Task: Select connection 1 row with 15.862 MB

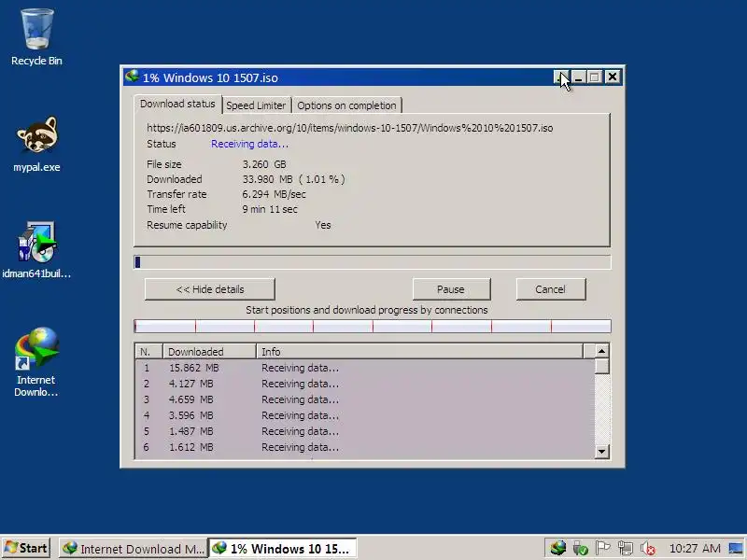Action: 364,368
